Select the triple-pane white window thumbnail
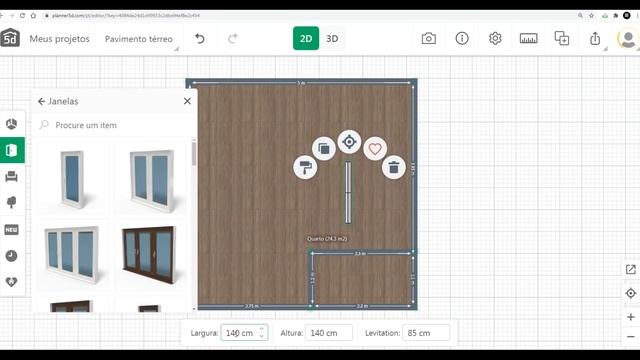 pos(73,254)
